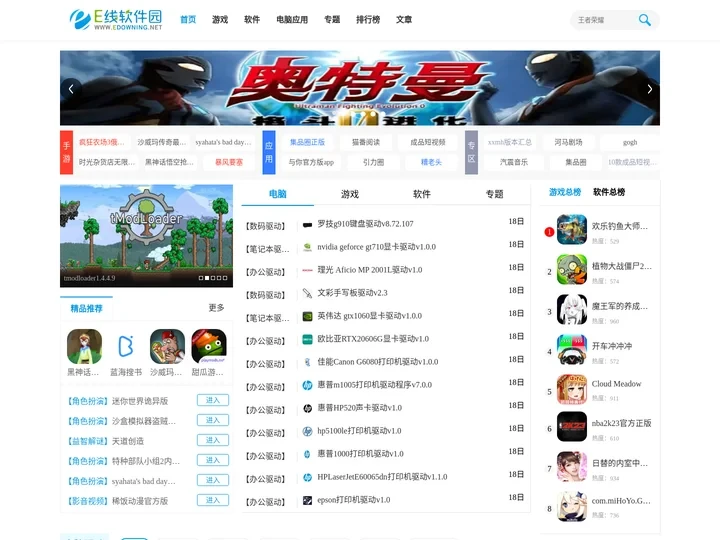720x540 pixels.
Task: Open the 更多 link beside 精品推荐
Action: click(x=216, y=308)
